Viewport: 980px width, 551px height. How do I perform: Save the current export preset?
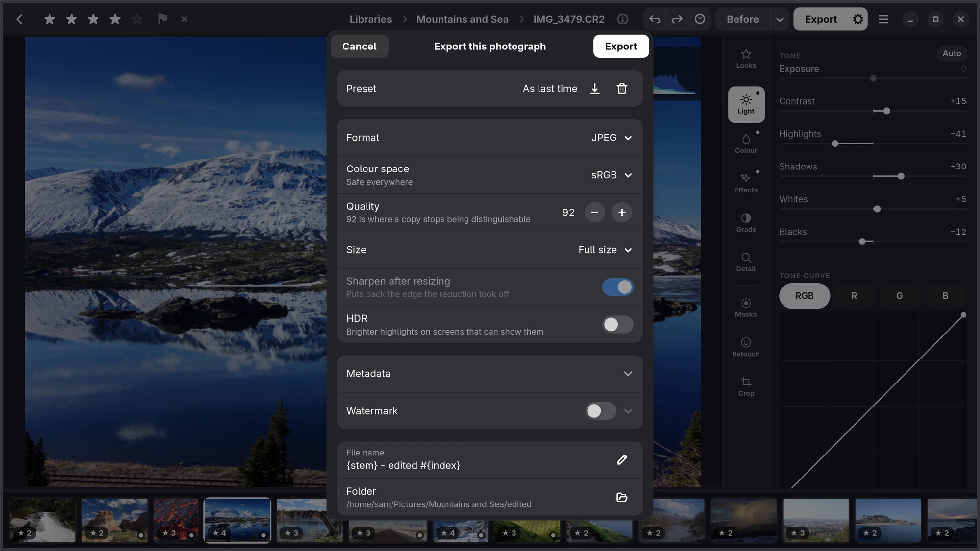click(x=594, y=89)
